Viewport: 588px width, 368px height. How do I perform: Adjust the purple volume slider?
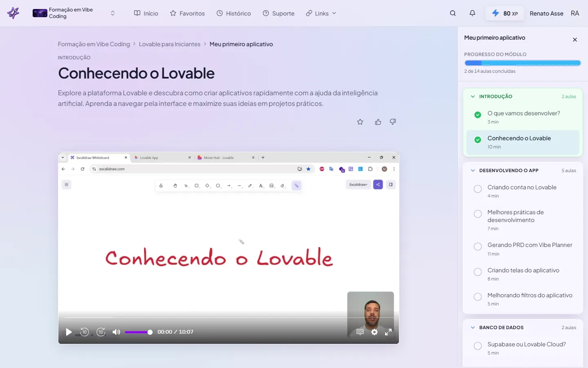[x=139, y=332]
